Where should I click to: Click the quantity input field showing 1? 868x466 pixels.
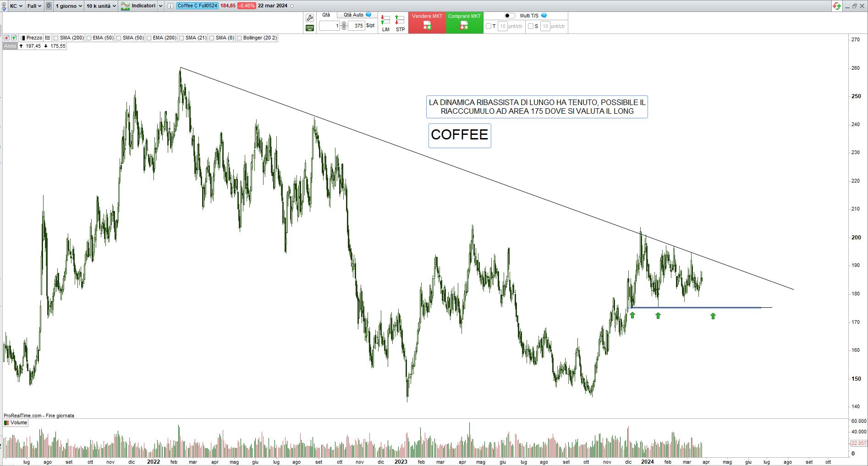(x=329, y=26)
